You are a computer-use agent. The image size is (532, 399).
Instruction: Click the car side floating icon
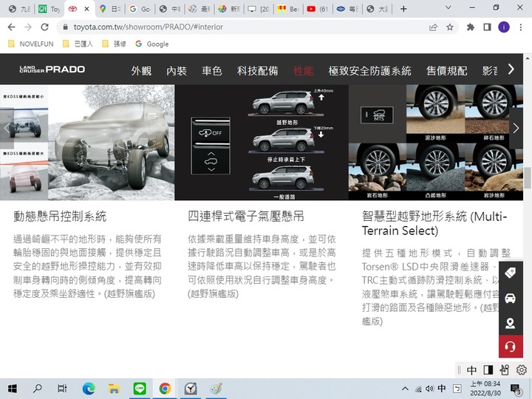[x=511, y=298]
